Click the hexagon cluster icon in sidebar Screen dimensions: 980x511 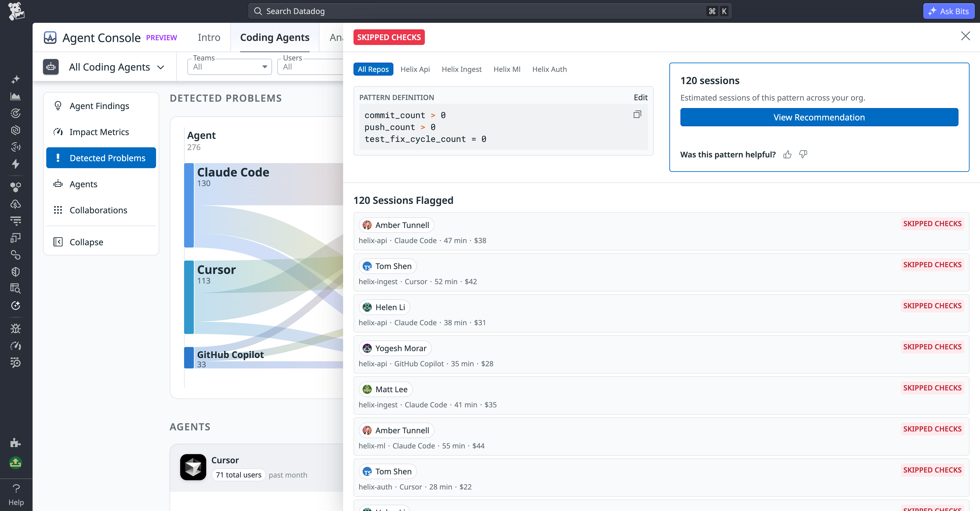pos(16,187)
